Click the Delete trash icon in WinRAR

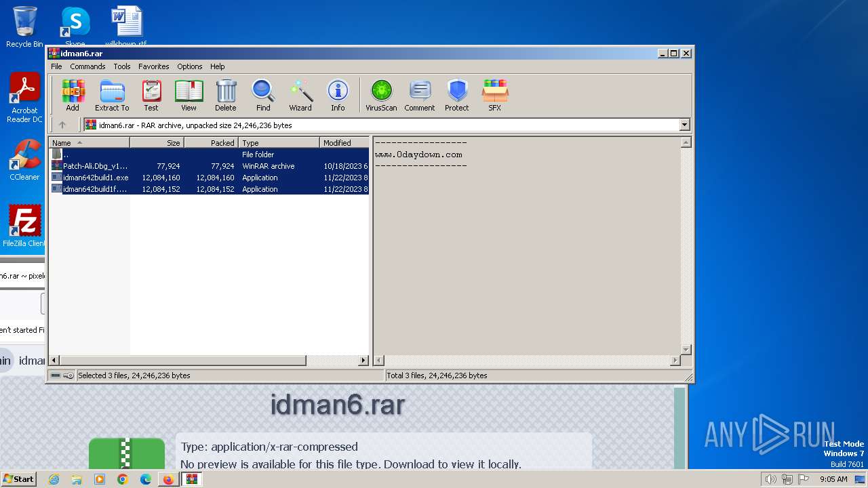coord(226,96)
